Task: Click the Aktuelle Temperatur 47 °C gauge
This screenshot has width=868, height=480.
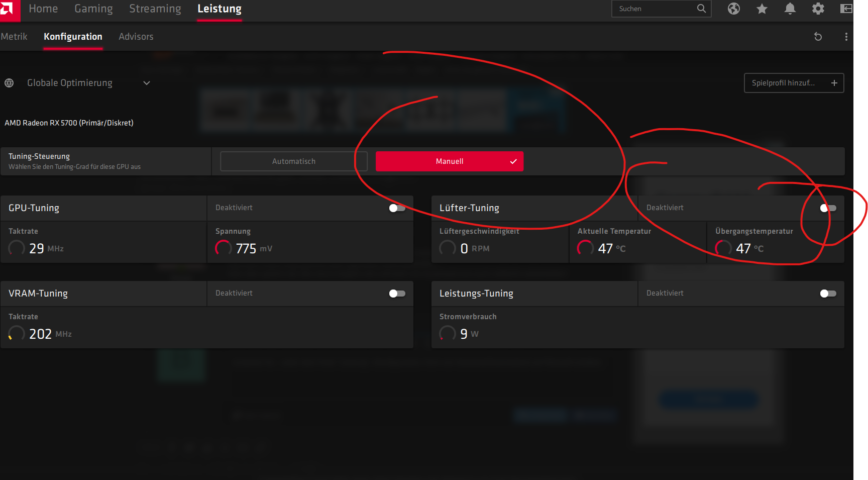Action: [586, 248]
